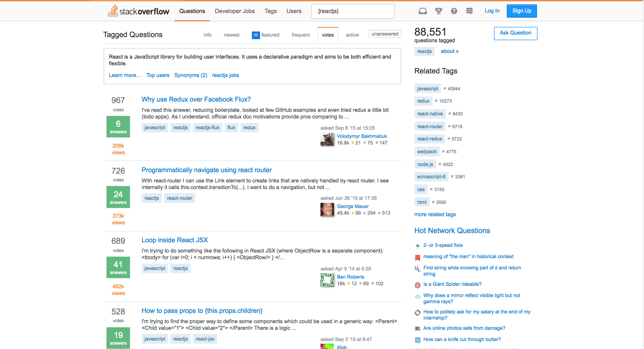Open the achievements trophy icon

438,11
